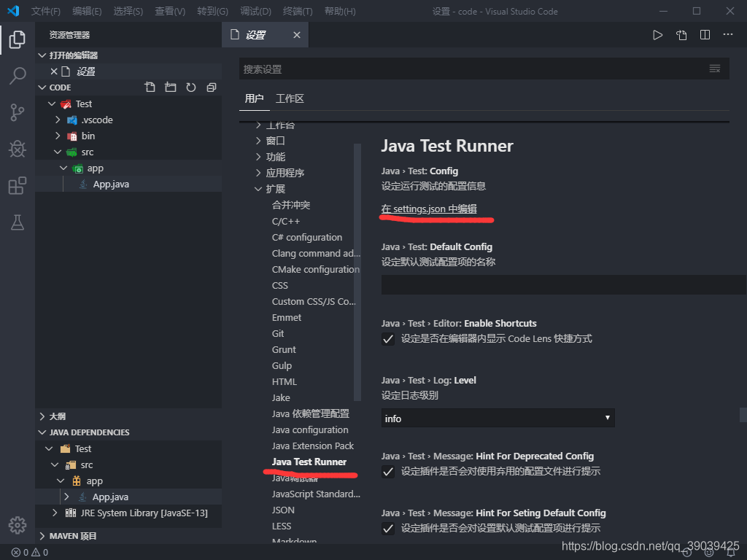Refresh the explorer in CODE header
747x560 pixels.
click(191, 87)
